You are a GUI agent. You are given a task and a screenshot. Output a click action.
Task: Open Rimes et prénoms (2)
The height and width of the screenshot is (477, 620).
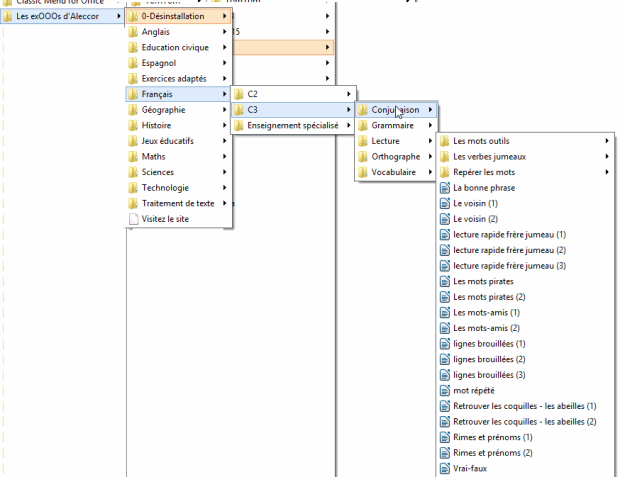(x=525, y=453)
